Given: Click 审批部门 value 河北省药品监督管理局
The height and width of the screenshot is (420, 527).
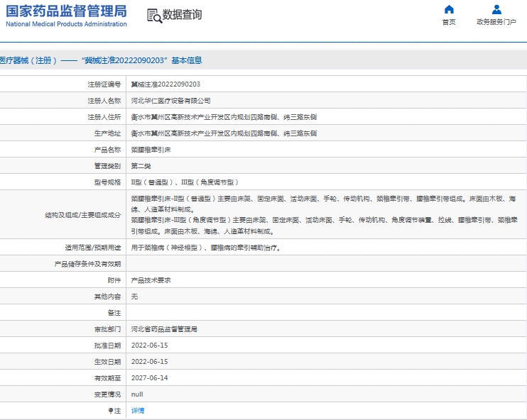Looking at the screenshot, I should click(x=164, y=329).
